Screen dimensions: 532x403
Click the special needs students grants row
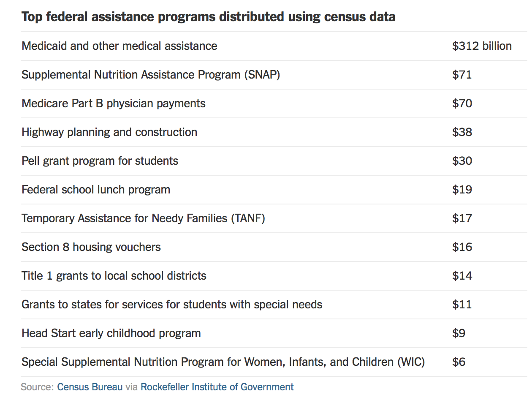[172, 305]
